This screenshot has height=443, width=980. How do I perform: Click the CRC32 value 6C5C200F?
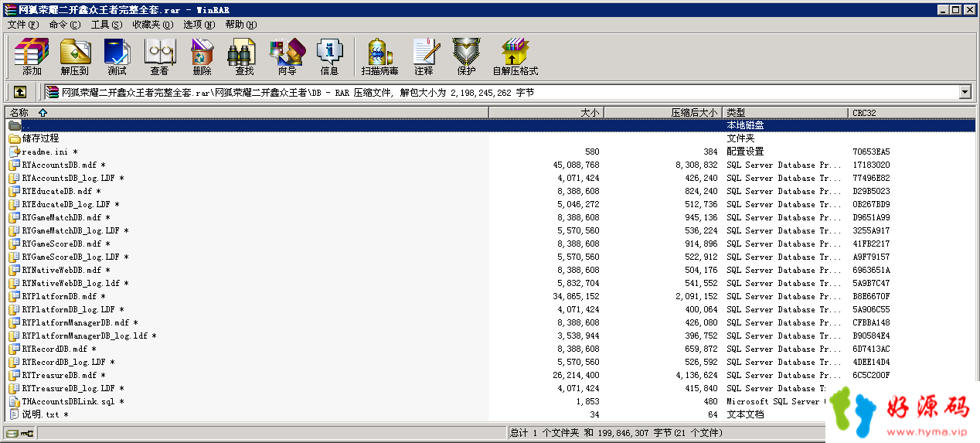[x=871, y=375]
